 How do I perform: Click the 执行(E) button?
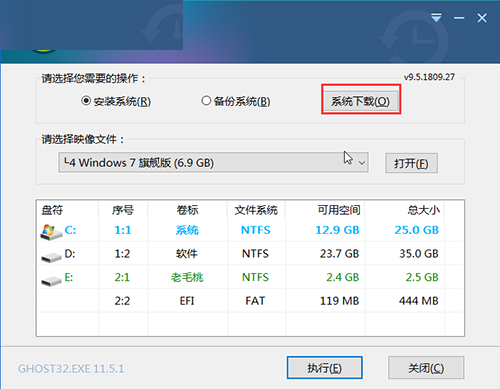pos(325,368)
